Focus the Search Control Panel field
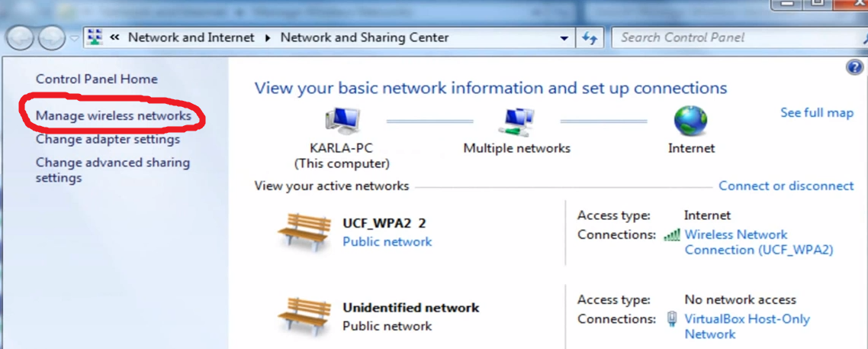Image resolution: width=868 pixels, height=349 pixels. (x=732, y=37)
